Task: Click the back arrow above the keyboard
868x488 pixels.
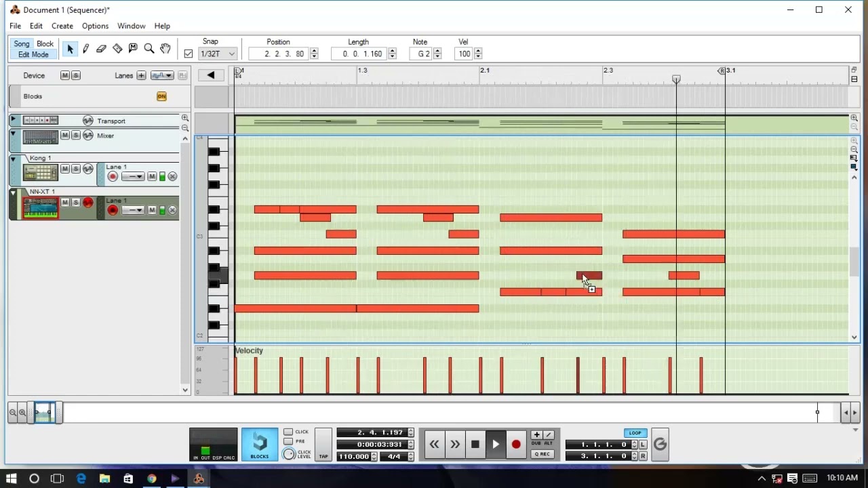Action: (211, 75)
